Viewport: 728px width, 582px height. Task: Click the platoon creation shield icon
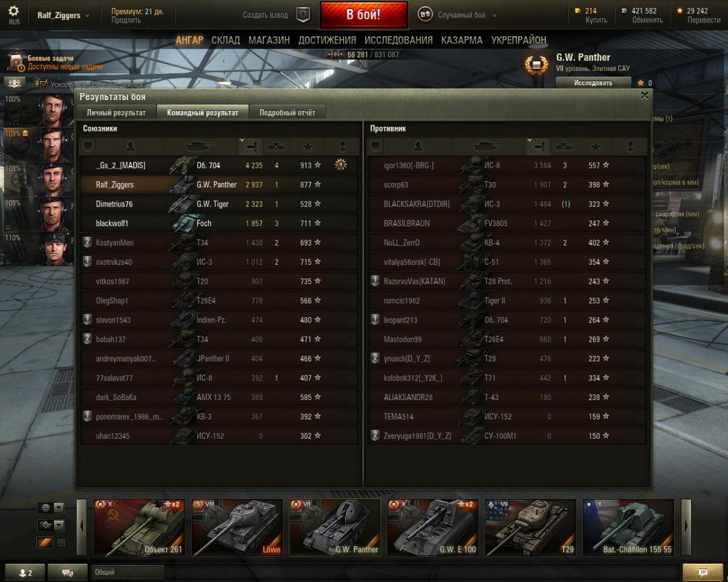(303, 15)
